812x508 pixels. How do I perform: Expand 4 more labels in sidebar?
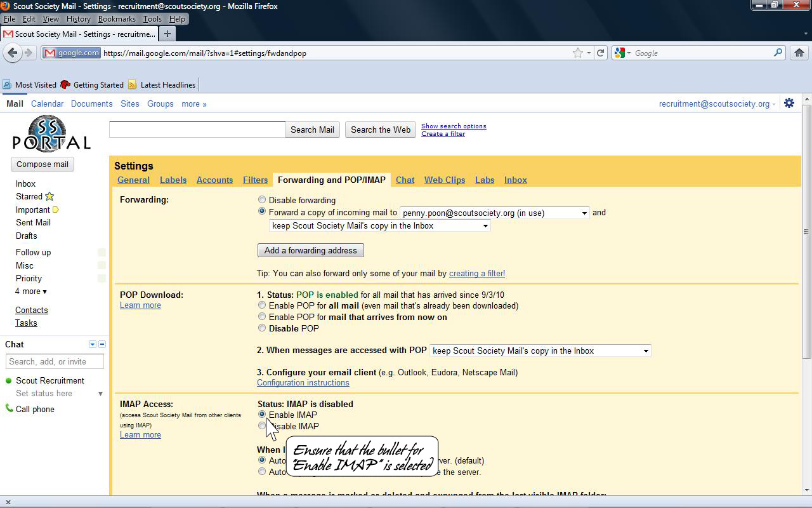pos(30,291)
